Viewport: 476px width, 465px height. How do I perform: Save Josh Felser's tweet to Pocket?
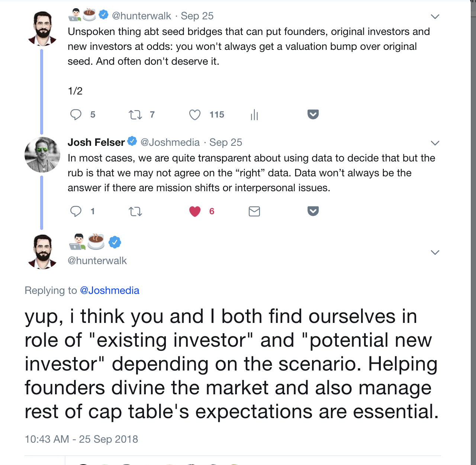coord(313,211)
